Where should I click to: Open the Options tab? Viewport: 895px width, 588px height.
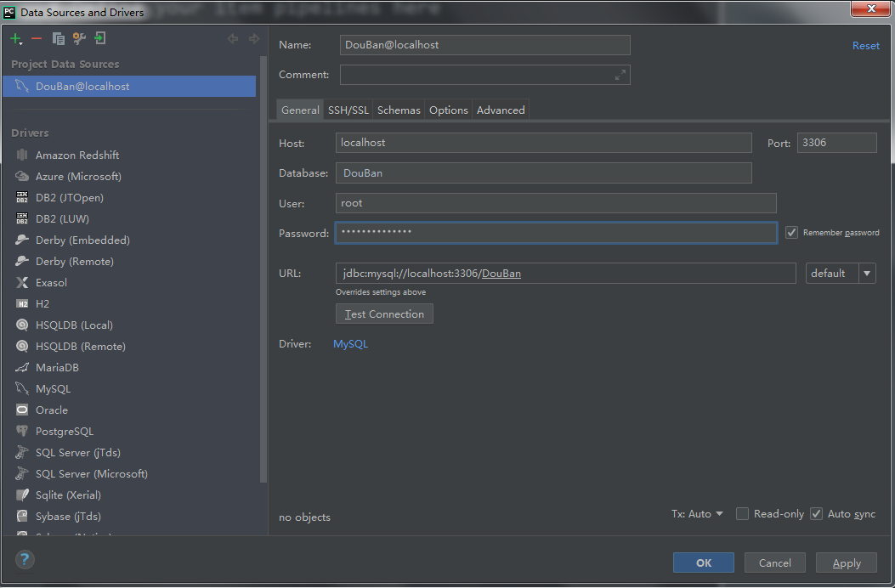tap(448, 110)
